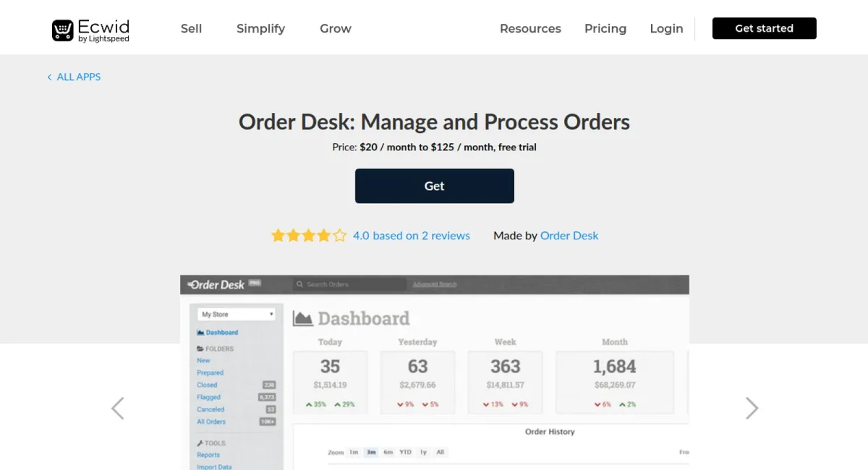Click the search magnifier icon in Order Desk bar
Image resolution: width=868 pixels, height=470 pixels.
coord(299,284)
